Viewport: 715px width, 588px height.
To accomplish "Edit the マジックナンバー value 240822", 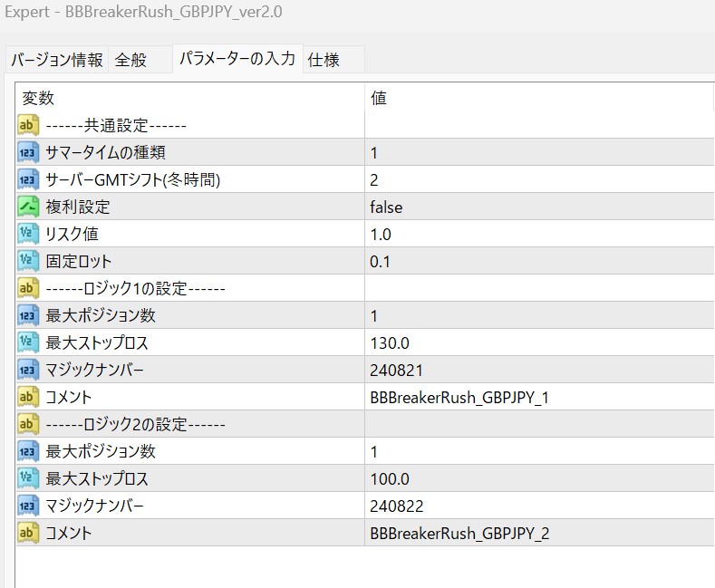I will 539,506.
